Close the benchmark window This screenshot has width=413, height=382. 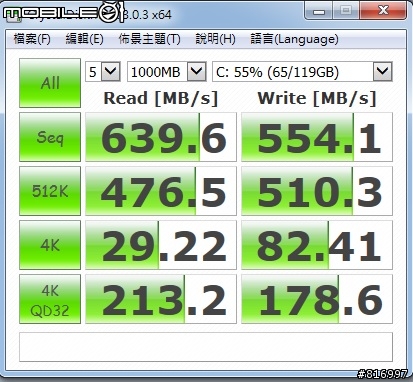[383, 11]
